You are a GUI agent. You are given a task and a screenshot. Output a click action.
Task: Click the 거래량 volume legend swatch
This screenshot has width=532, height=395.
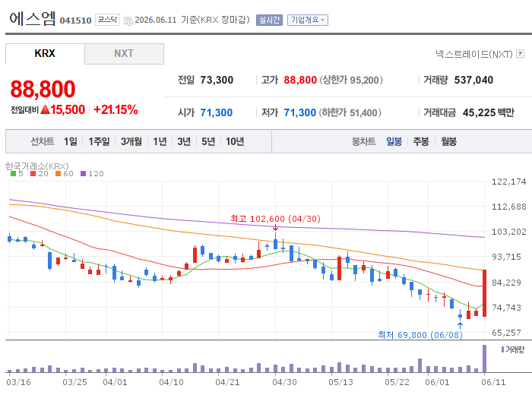503,349
